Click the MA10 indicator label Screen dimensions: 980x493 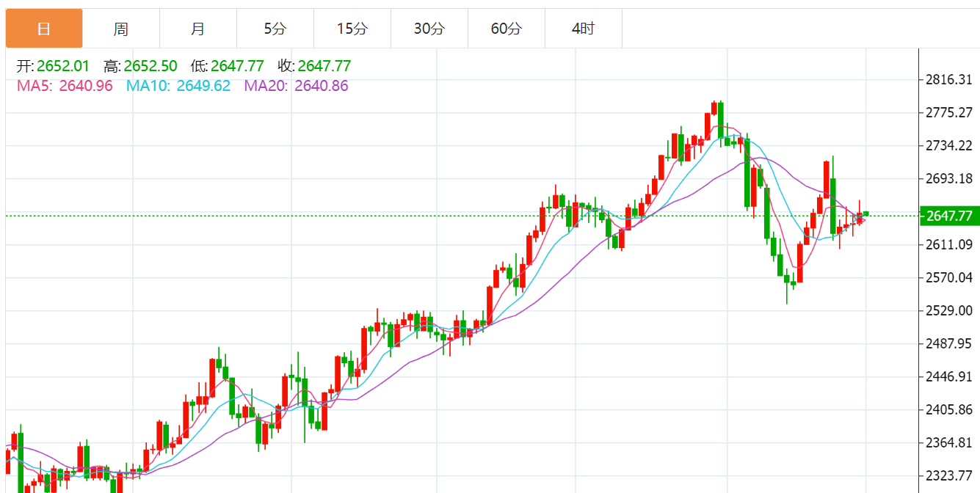tap(178, 86)
